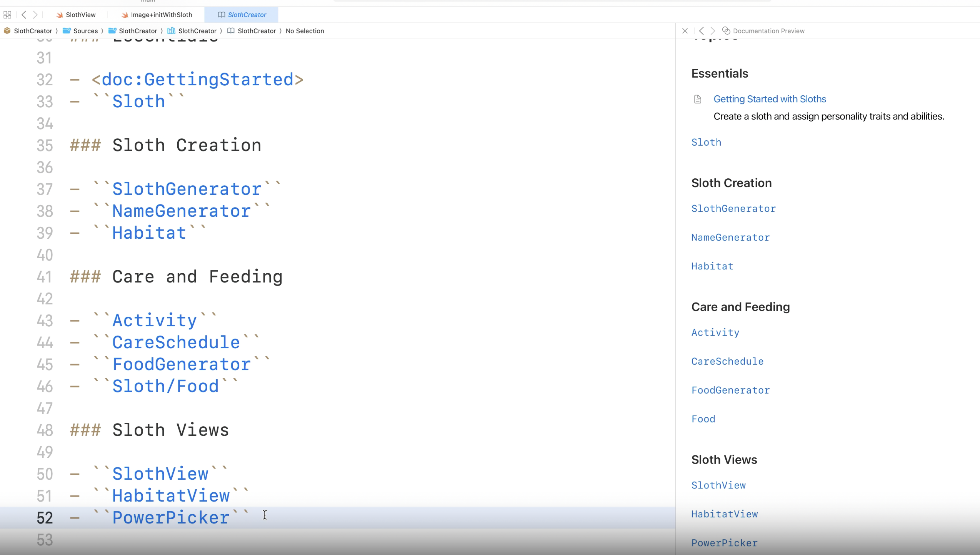Go forward in editor history

pyautogui.click(x=35, y=15)
